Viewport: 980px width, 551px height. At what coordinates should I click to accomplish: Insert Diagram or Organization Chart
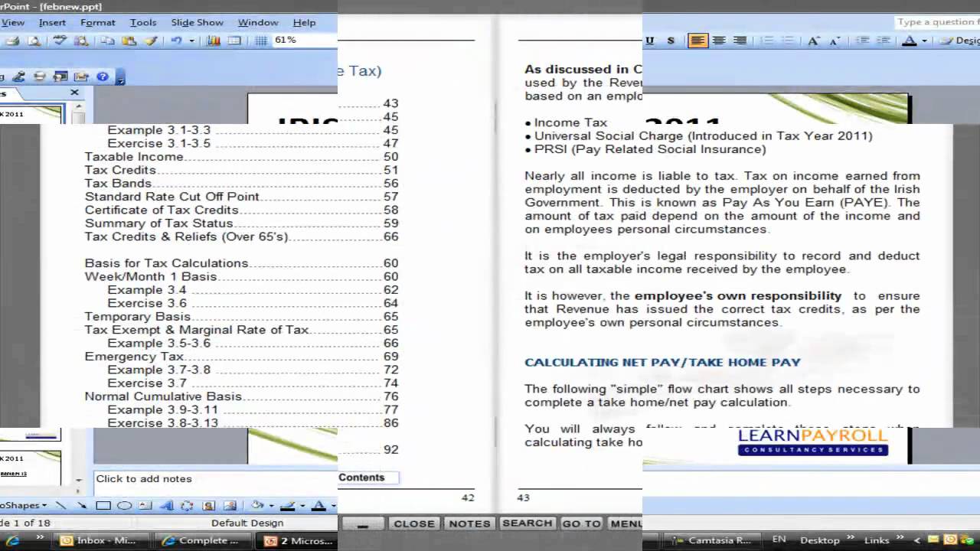coord(187,505)
